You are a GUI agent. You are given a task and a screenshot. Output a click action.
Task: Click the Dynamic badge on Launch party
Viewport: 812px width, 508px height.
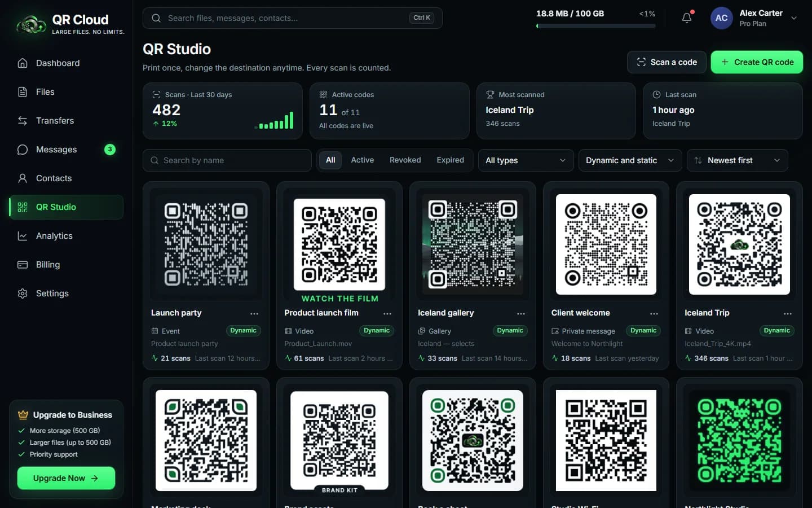click(x=243, y=331)
